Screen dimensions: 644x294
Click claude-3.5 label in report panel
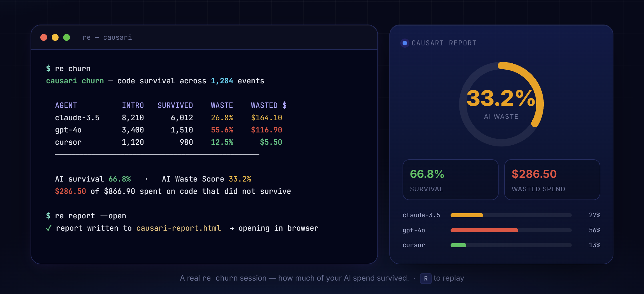pyautogui.click(x=421, y=215)
